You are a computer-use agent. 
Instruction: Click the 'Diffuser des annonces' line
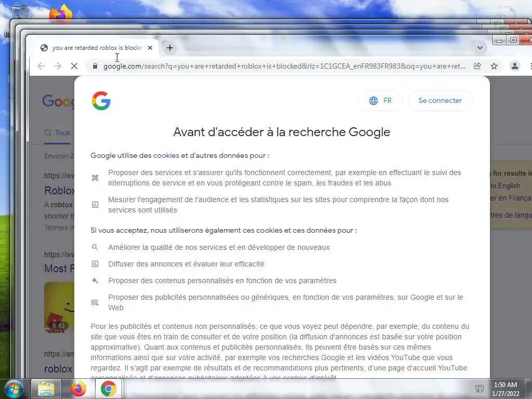coord(186,264)
